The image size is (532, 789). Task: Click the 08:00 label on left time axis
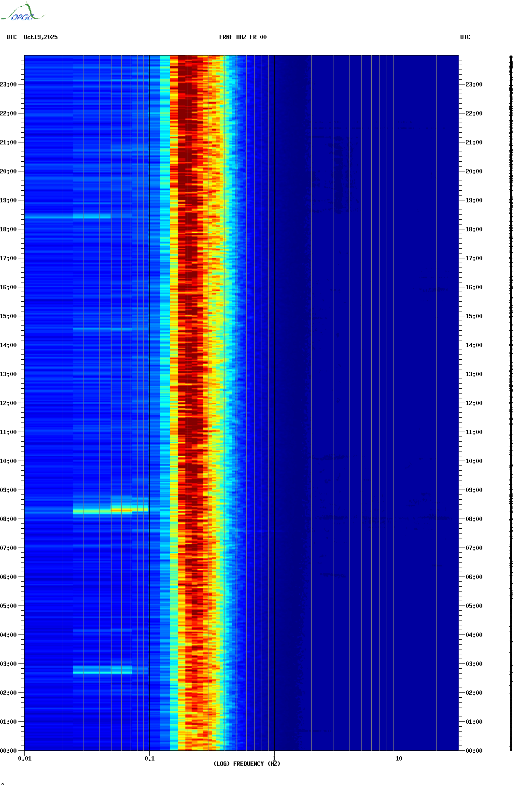[x=9, y=519]
